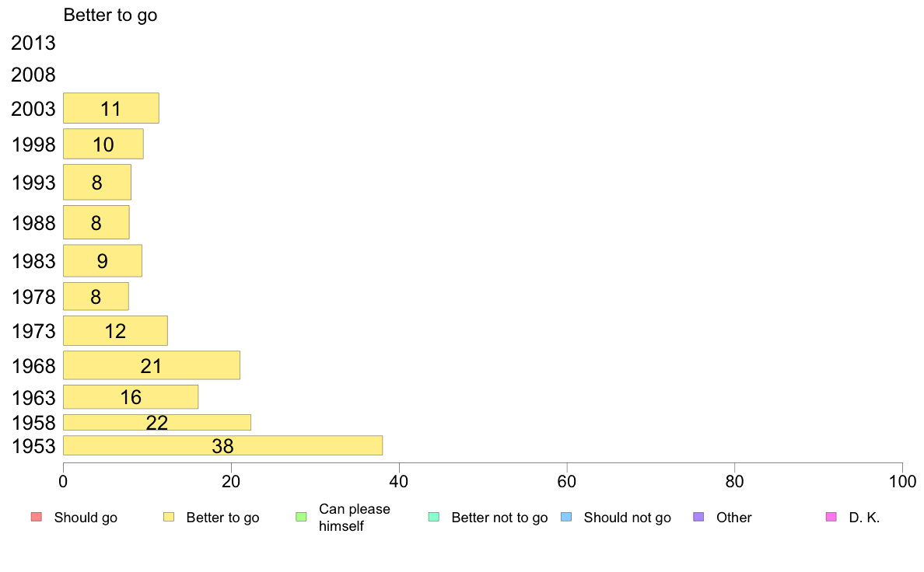Select the teal Better not to go swatch
Viewport: 924px width, 572px height.
click(x=434, y=517)
